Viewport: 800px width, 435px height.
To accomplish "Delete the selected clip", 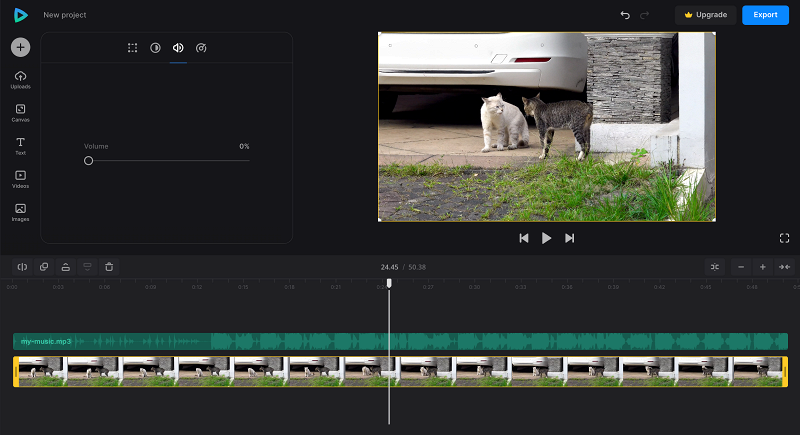I will [109, 267].
